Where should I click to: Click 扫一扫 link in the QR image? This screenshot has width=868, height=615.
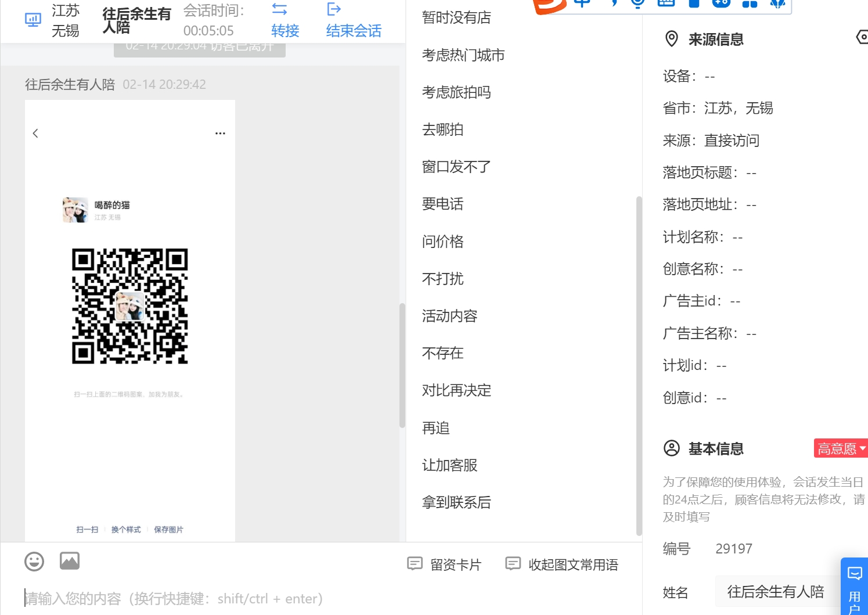pos(87,530)
